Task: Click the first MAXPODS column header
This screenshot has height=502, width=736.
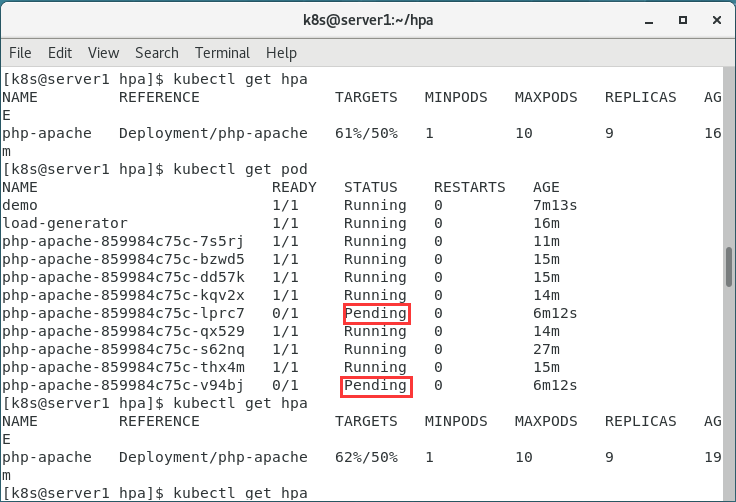Action: (546, 97)
